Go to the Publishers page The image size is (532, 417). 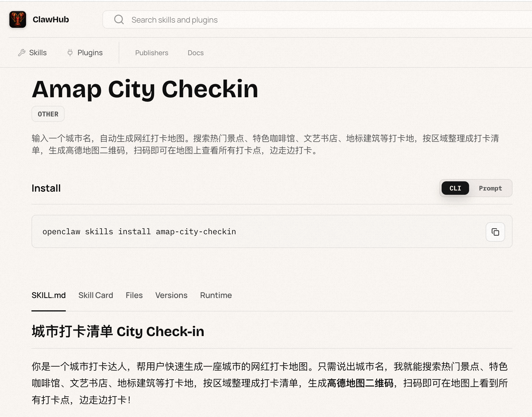[x=152, y=53]
